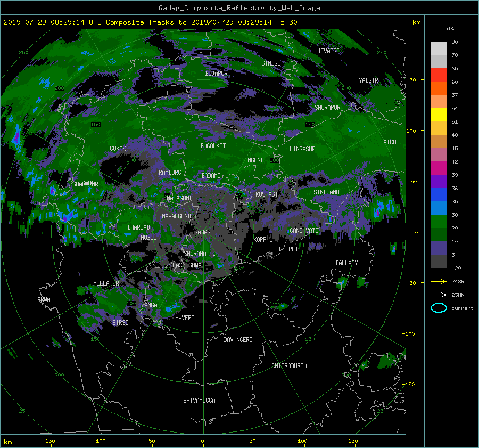Viewport: 479px width, 448px height.
Task: Click the yellow 24SR track arrow in legend
Action: pos(439,281)
